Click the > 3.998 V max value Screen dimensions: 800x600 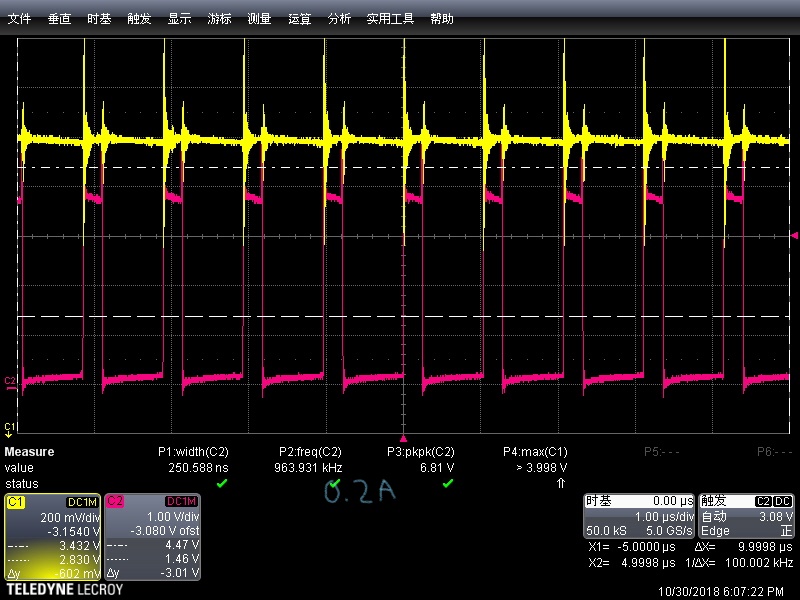click(541, 468)
